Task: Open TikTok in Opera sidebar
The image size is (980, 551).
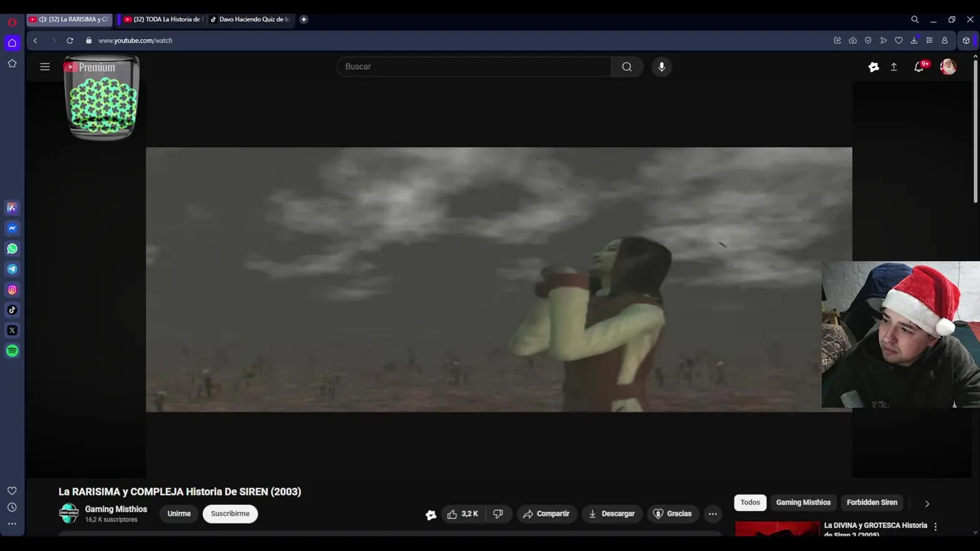Action: [12, 310]
